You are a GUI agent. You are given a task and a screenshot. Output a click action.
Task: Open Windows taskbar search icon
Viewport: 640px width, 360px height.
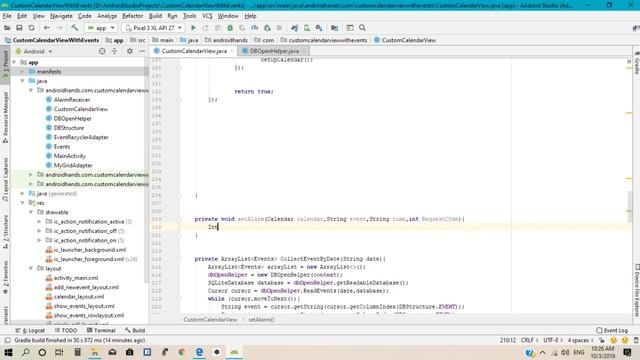pos(25,352)
